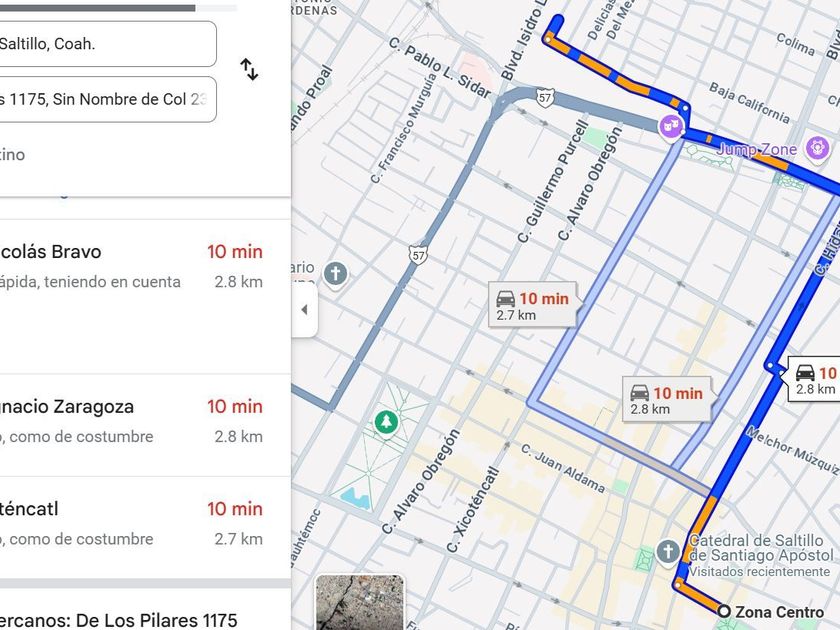840x630 pixels.
Task: Click the origin field showing Saltillo, Coah.
Action: point(107,44)
